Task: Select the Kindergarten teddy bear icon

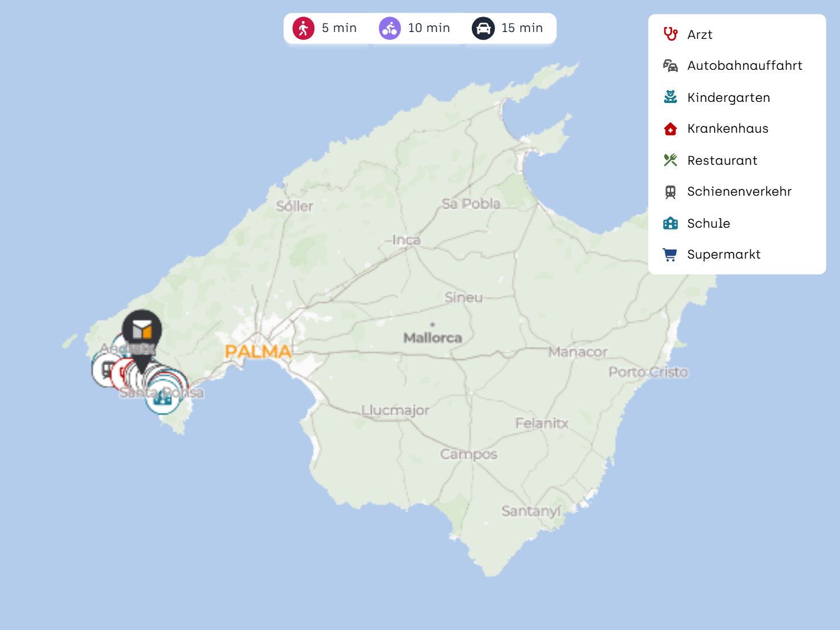Action: (670, 97)
